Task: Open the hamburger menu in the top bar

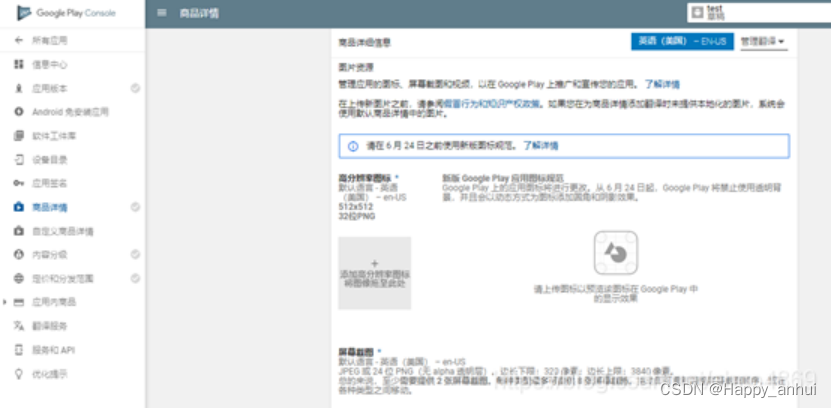Action: pos(162,13)
